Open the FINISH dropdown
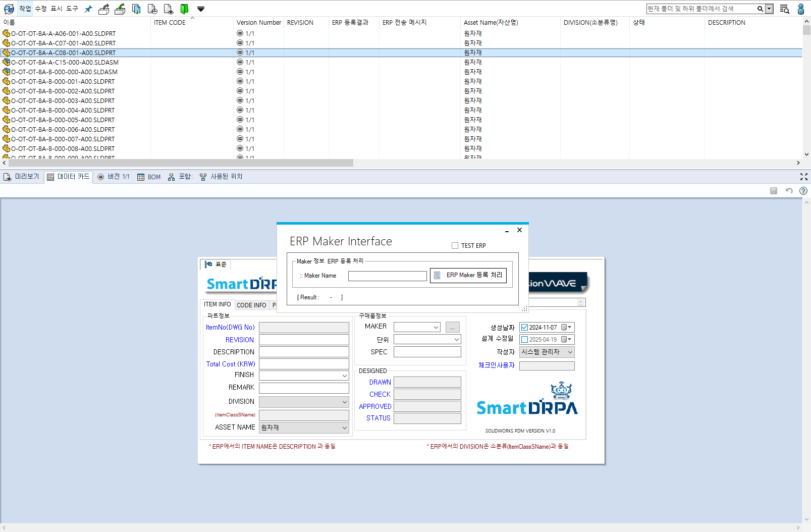 304,376
